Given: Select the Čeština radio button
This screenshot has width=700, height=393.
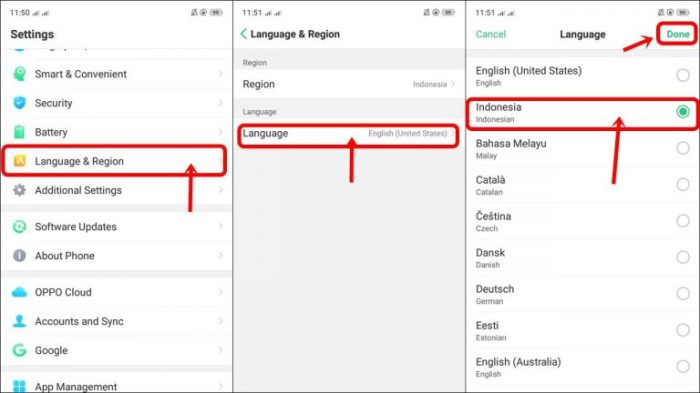Looking at the screenshot, I should pos(683,221).
